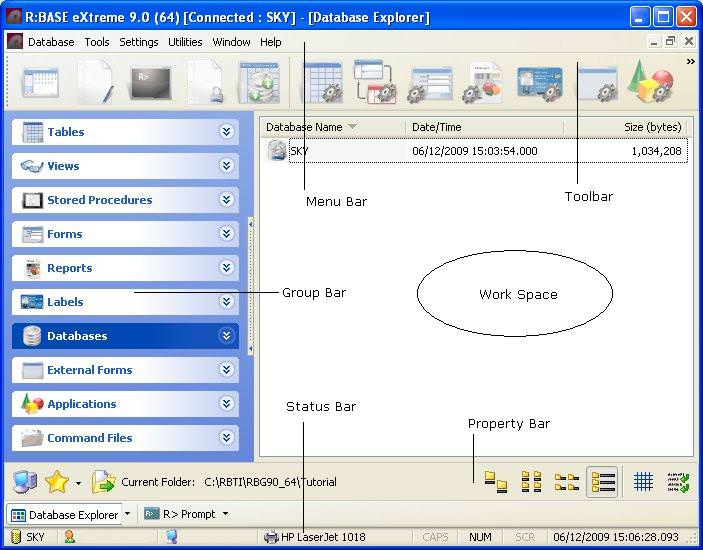Expand the Tables group chevron

point(226,131)
